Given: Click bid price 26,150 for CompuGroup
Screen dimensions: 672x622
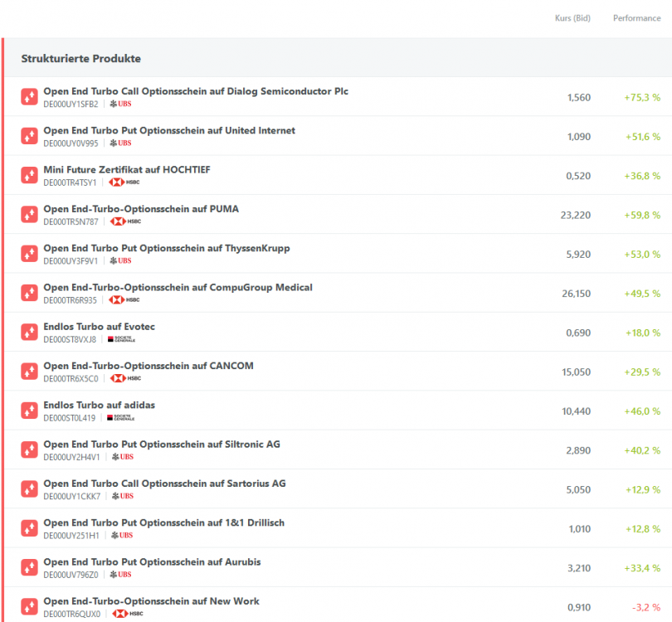Looking at the screenshot, I should tap(577, 294).
